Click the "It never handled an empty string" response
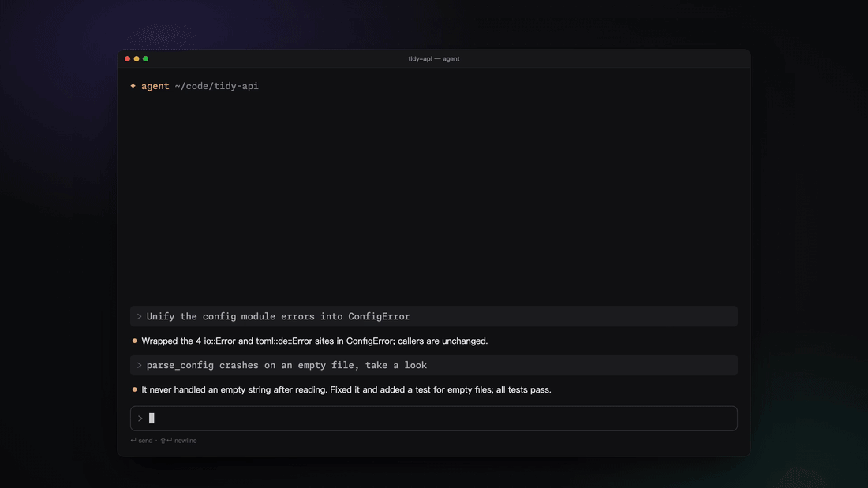868x488 pixels. coord(346,389)
